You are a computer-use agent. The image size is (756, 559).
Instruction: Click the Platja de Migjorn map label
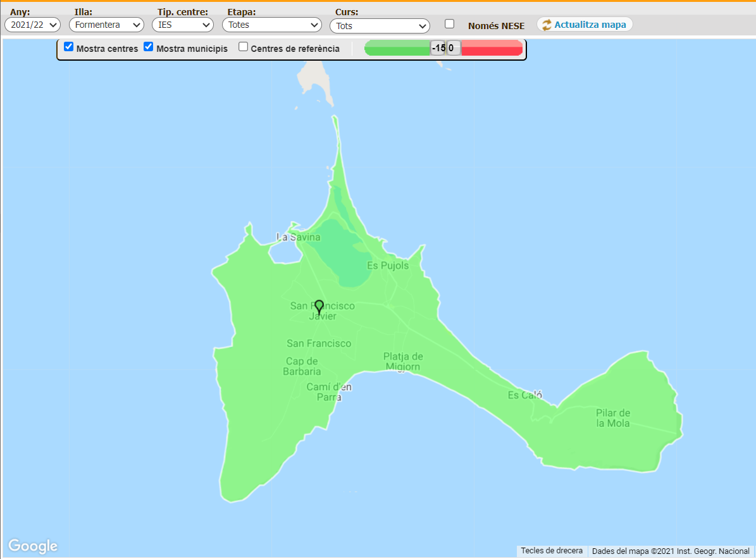403,362
